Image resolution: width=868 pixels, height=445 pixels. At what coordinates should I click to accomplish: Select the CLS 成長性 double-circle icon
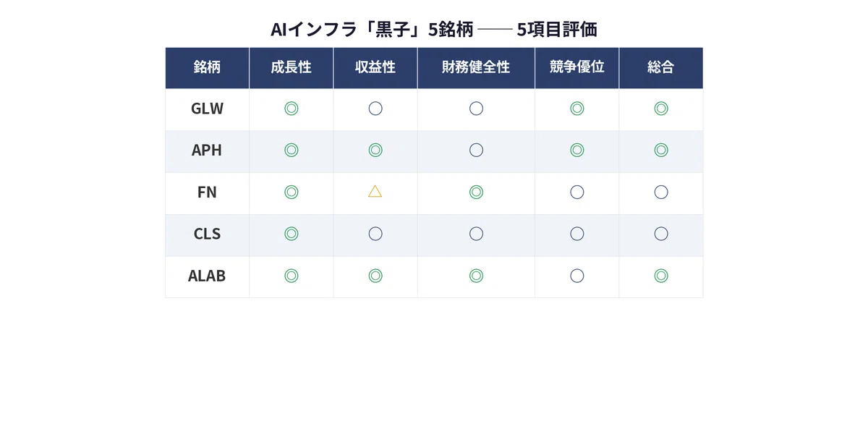click(292, 234)
